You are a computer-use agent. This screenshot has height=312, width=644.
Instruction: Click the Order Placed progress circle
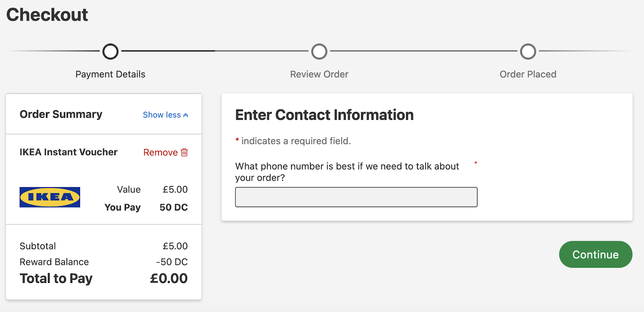click(x=528, y=51)
